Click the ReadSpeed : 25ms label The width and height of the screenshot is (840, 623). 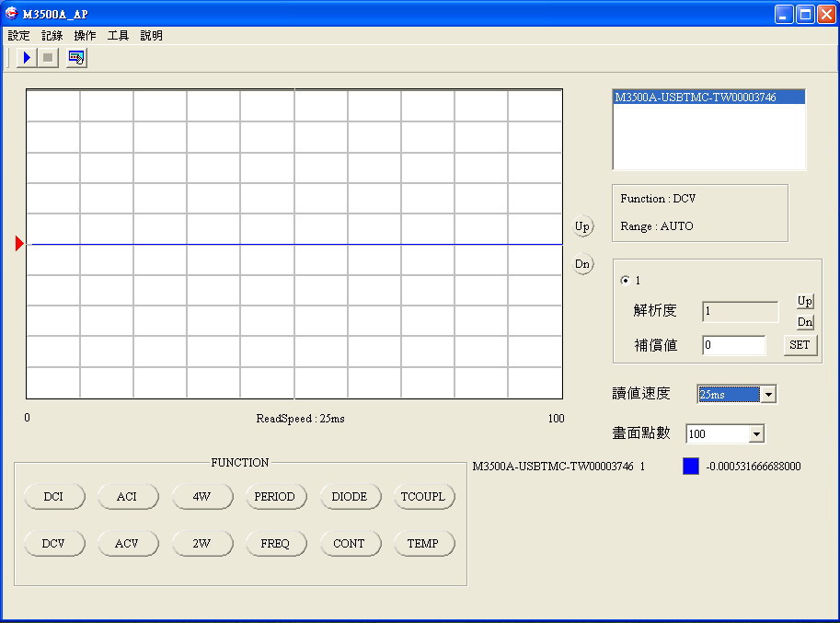click(300, 419)
